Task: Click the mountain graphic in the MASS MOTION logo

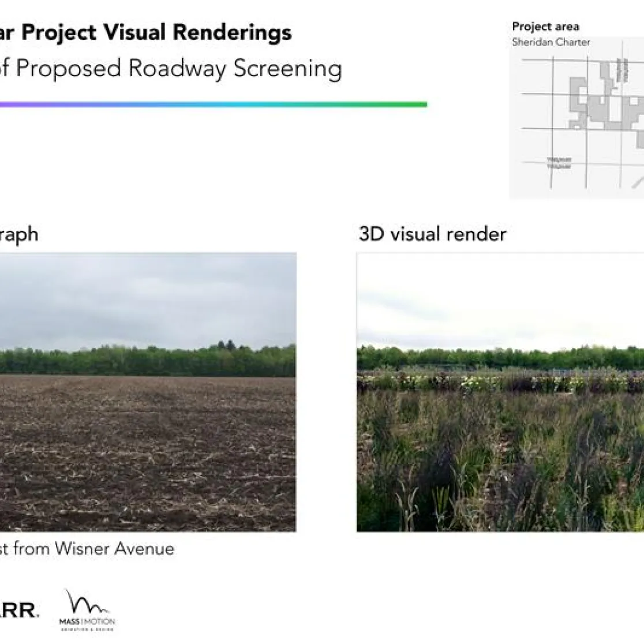Action: [85, 600]
